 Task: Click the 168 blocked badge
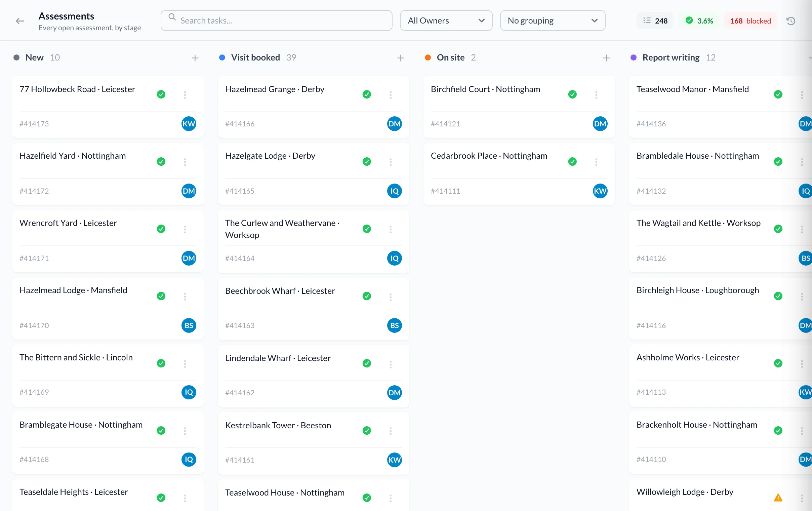click(x=750, y=21)
